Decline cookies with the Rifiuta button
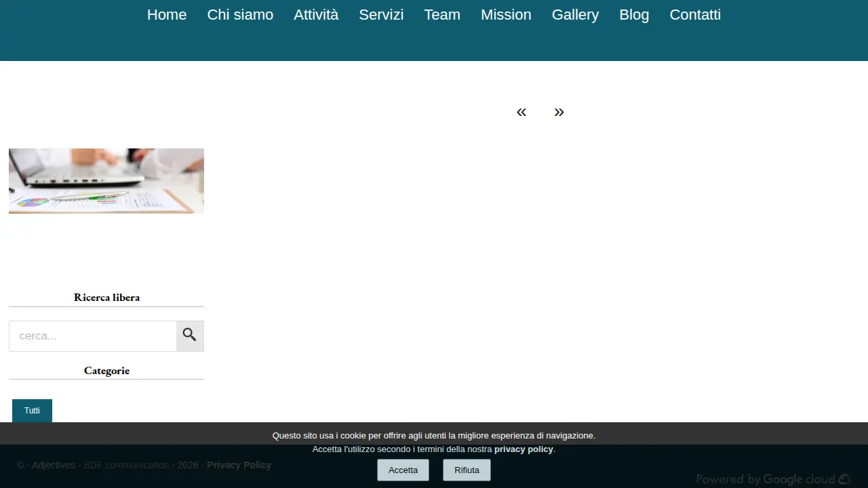The image size is (868, 488). [467, 470]
